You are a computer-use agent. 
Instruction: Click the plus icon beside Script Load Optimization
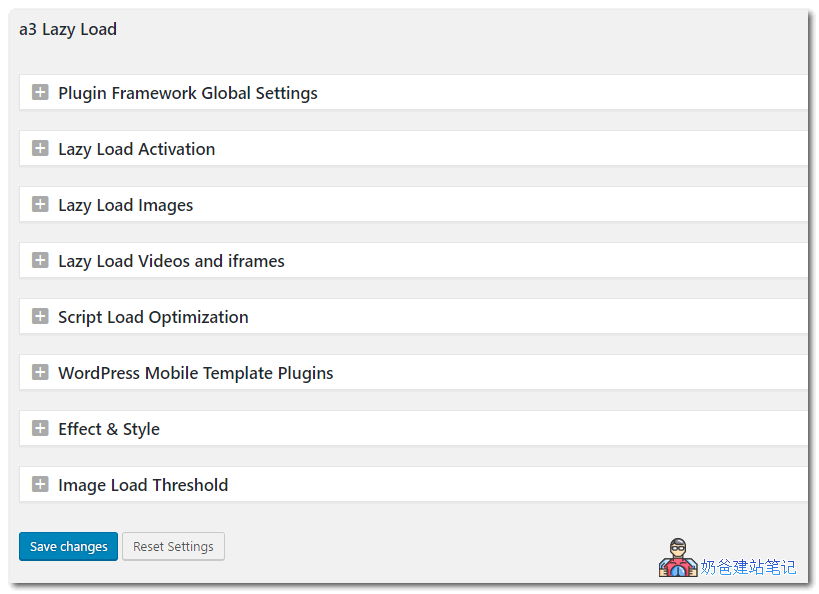point(40,317)
